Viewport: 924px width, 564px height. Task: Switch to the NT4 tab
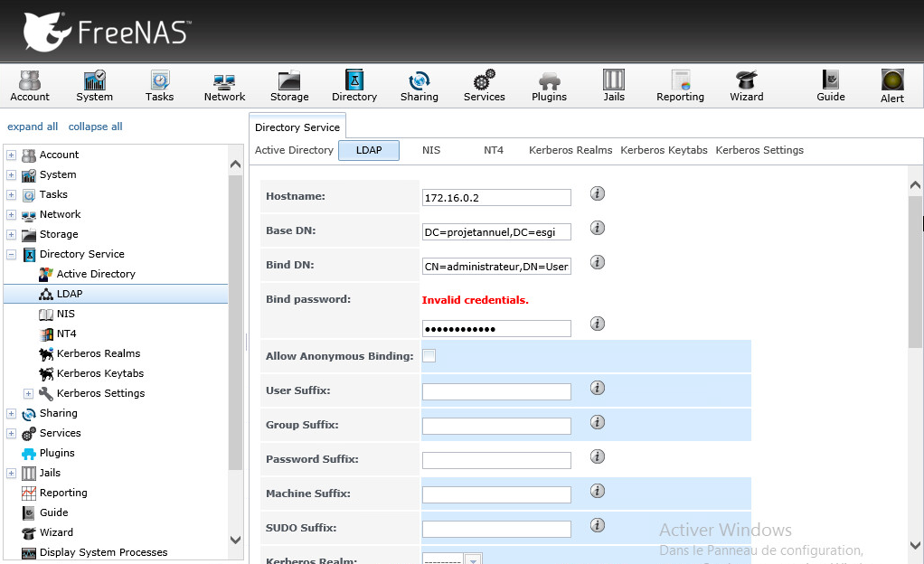494,150
